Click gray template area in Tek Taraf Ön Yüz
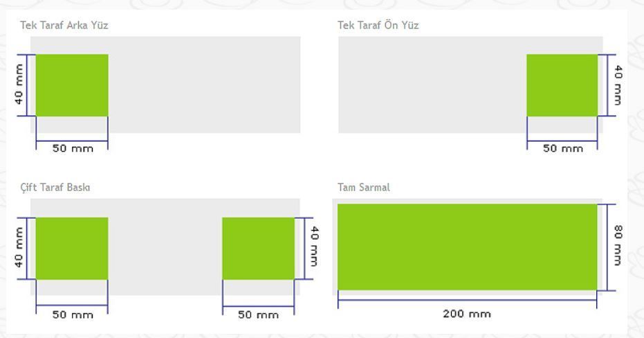Viewport: 644px width, 338px height. pos(432,84)
